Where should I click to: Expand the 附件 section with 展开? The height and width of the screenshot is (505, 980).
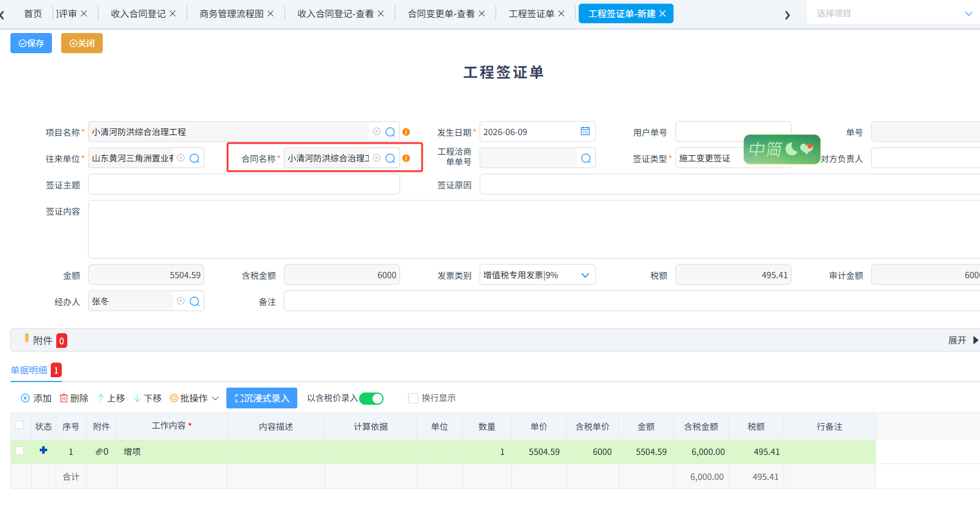(963, 341)
